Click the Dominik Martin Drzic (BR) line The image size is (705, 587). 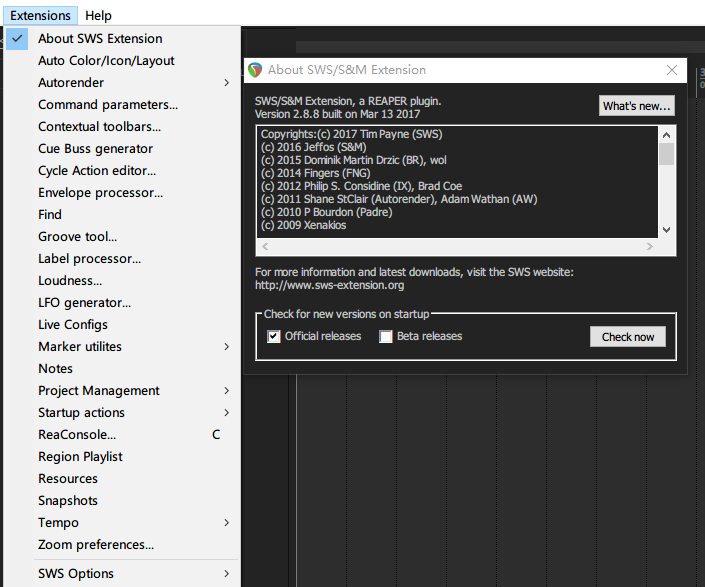(x=354, y=160)
